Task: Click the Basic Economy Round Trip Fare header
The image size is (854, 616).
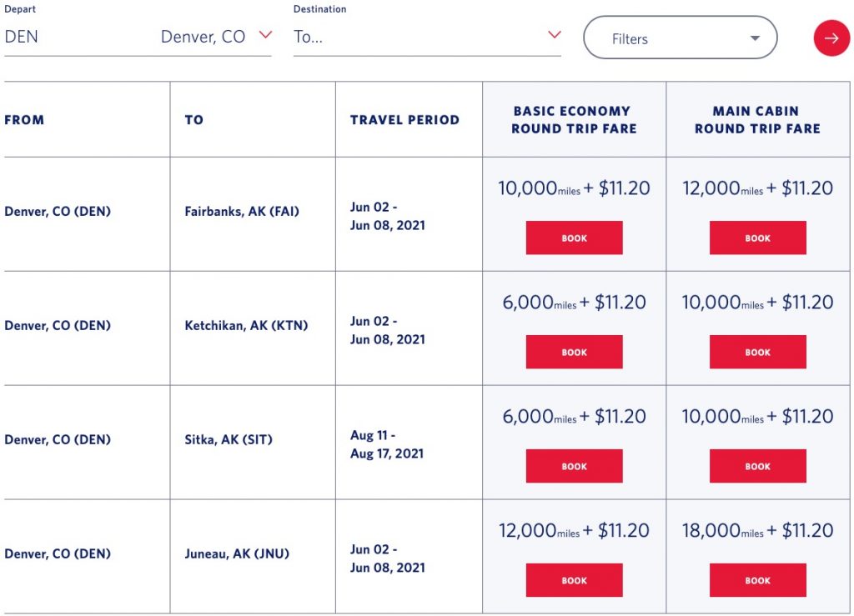Action: point(574,120)
